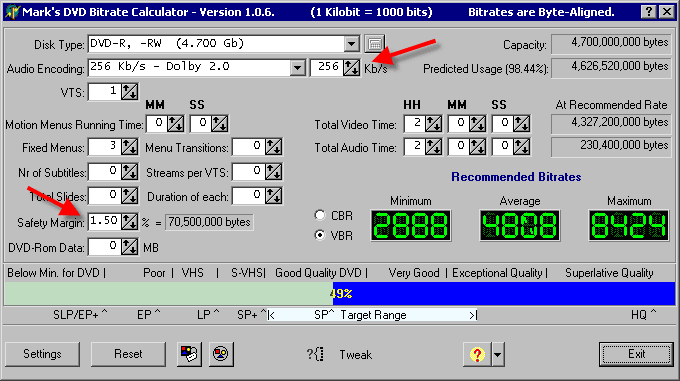Adjust the Duration of each spinner
The image size is (680, 381).
(273, 196)
